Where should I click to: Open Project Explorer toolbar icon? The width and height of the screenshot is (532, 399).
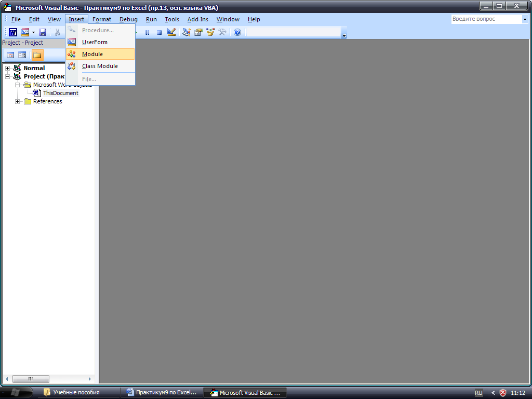187,32
